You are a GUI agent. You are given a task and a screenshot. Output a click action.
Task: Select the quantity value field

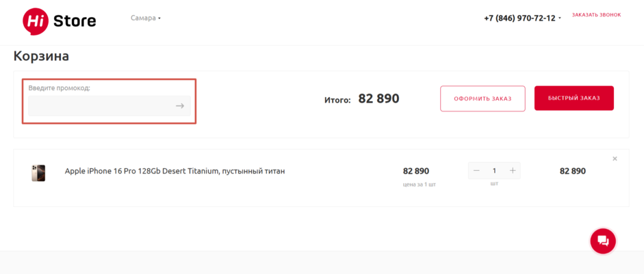pos(495,171)
